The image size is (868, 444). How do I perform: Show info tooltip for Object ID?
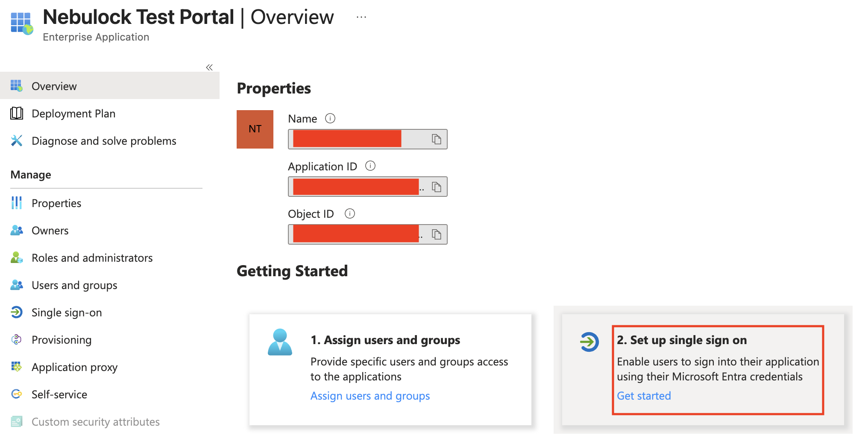[350, 213]
